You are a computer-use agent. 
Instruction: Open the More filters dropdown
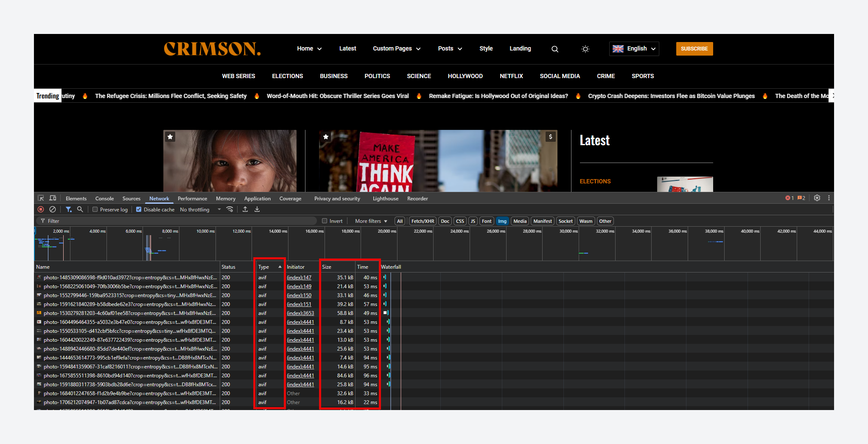tap(371, 221)
